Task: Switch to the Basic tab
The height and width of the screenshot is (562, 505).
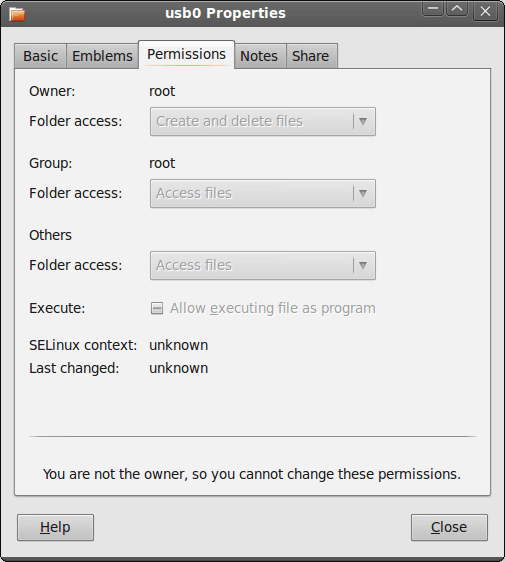Action: click(x=40, y=56)
